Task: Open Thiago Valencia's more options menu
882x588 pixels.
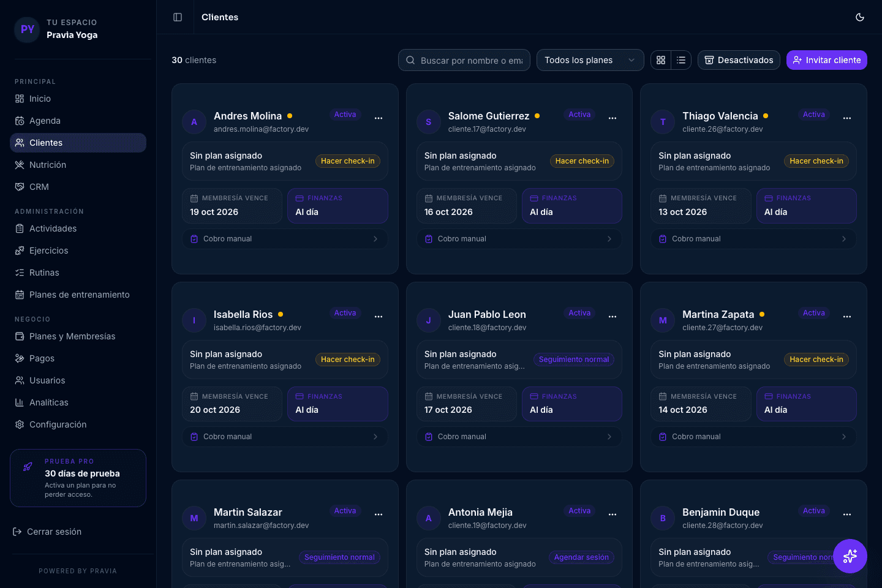Action: (847, 118)
